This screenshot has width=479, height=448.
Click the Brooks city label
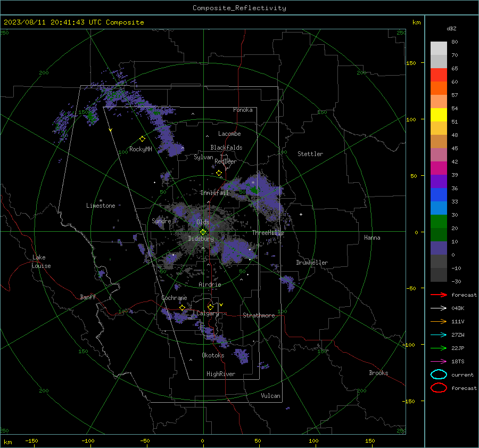pyautogui.click(x=378, y=373)
